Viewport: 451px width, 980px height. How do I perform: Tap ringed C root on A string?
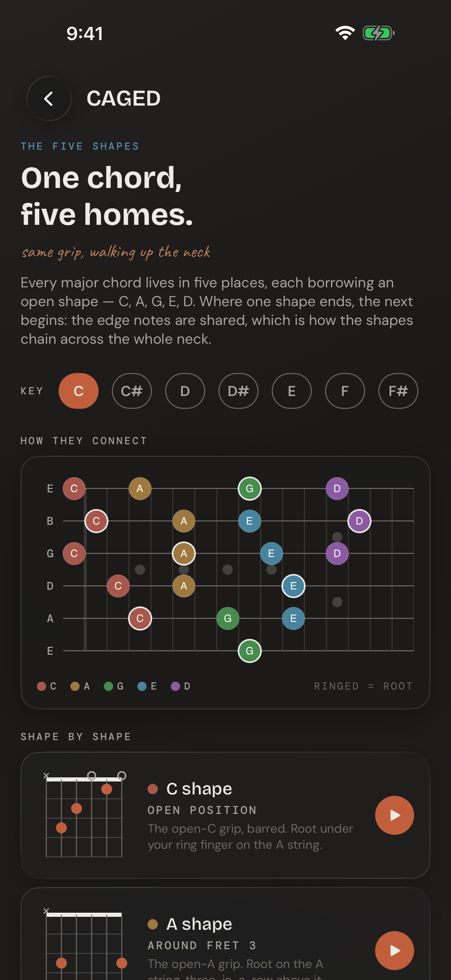[140, 618]
